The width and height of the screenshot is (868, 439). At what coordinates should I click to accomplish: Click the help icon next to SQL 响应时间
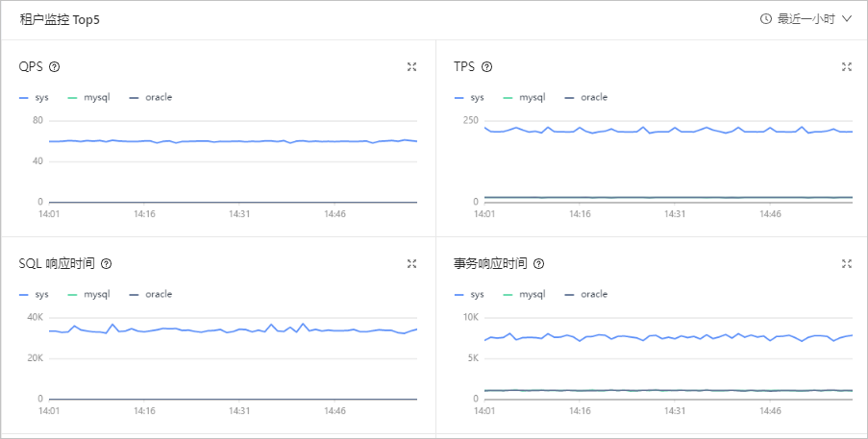coord(107,264)
